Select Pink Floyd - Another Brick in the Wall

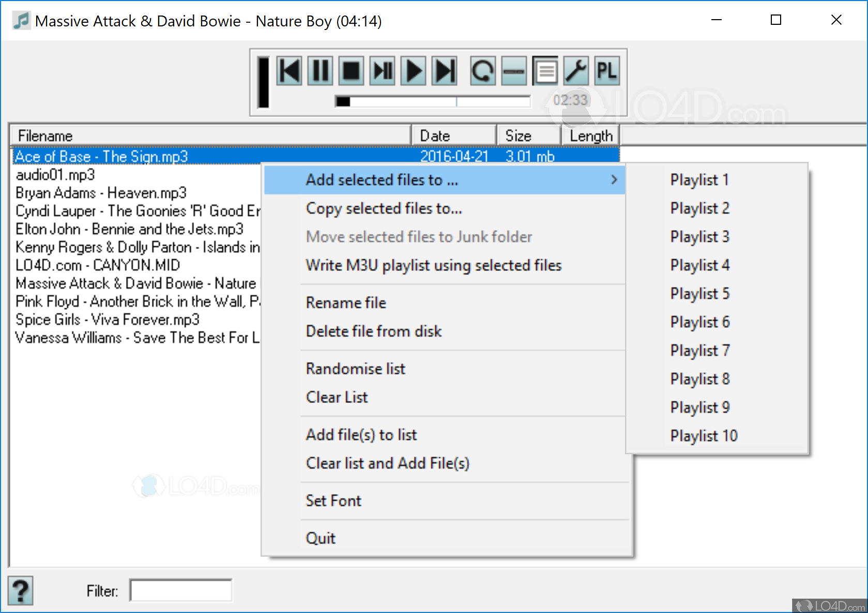pos(138,302)
